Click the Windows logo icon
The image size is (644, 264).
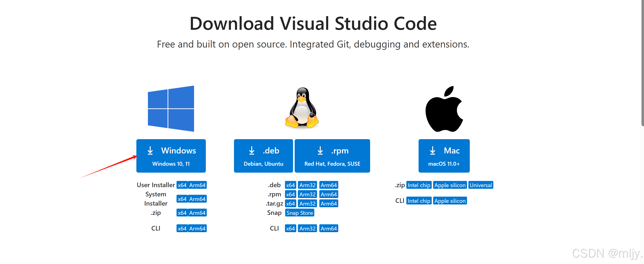pyautogui.click(x=171, y=108)
